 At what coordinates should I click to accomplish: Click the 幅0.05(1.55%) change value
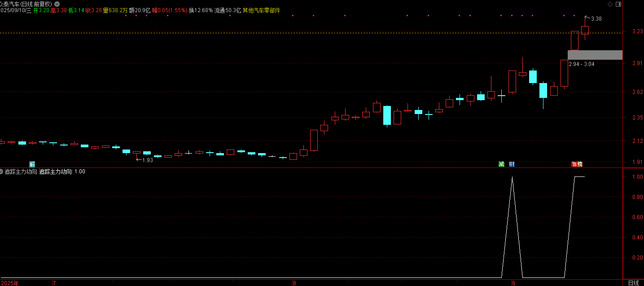170,10
